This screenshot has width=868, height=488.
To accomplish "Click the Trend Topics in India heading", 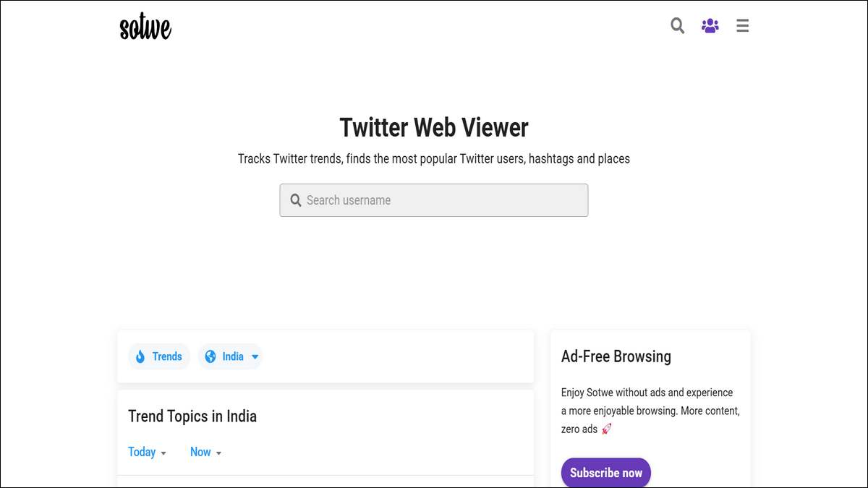I will pyautogui.click(x=192, y=416).
